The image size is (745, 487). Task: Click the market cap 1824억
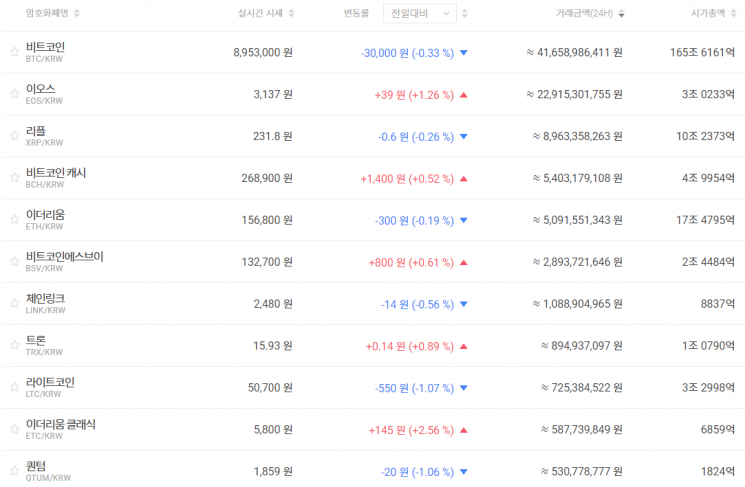pyautogui.click(x=718, y=471)
